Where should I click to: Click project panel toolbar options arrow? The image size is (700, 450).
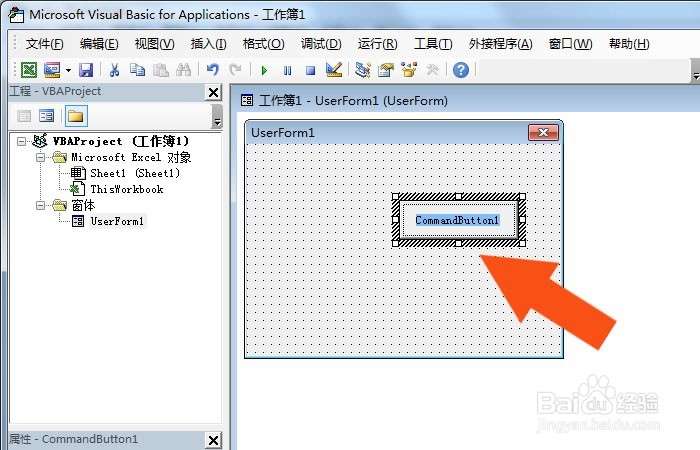click(217, 117)
